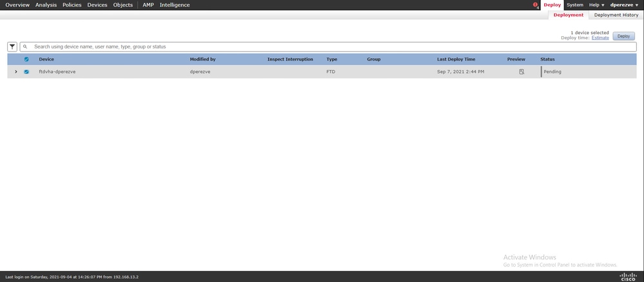Click the Status column header
644x282 pixels.
547,59
